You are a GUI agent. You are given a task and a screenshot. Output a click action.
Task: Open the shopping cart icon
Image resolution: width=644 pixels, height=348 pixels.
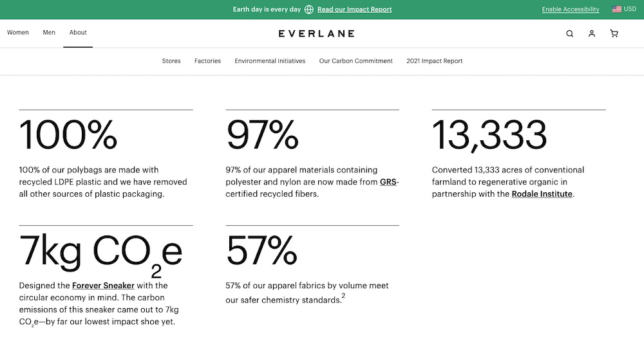614,33
